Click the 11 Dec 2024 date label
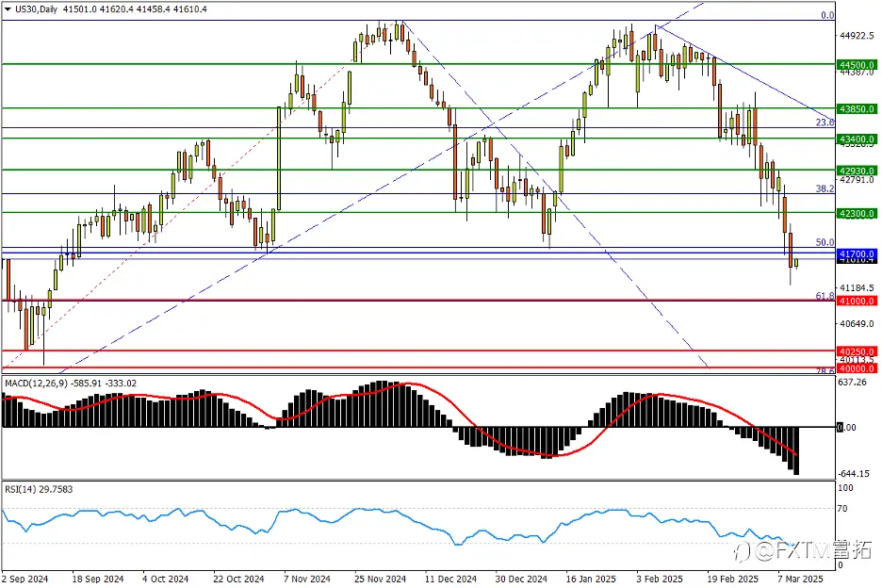The width and height of the screenshot is (882, 588). [450, 579]
